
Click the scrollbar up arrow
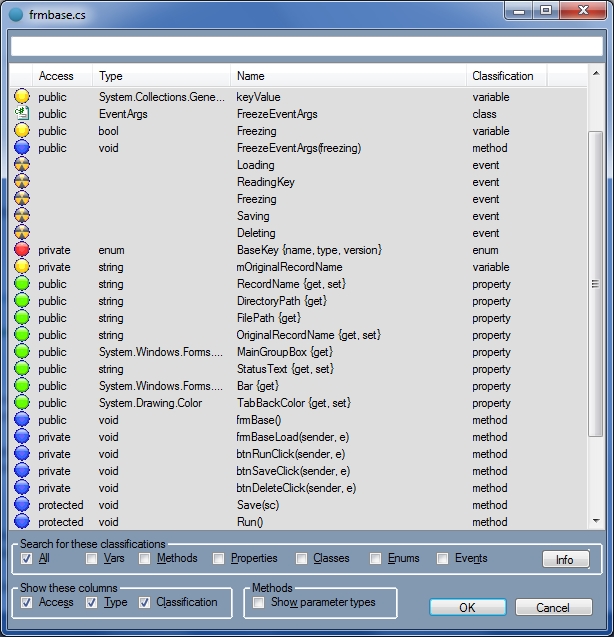(596, 74)
